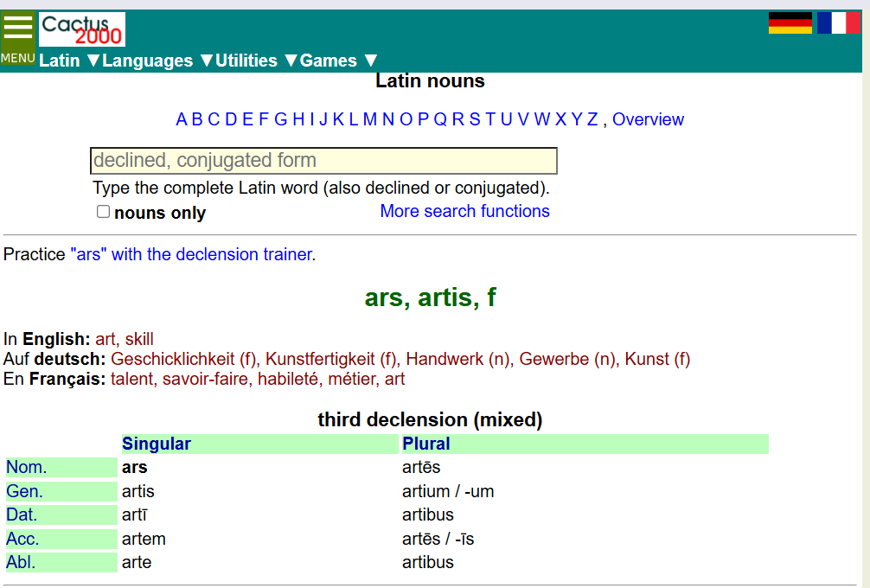The width and height of the screenshot is (870, 588).
Task: Go to Overview of Latin nouns
Action: [648, 119]
